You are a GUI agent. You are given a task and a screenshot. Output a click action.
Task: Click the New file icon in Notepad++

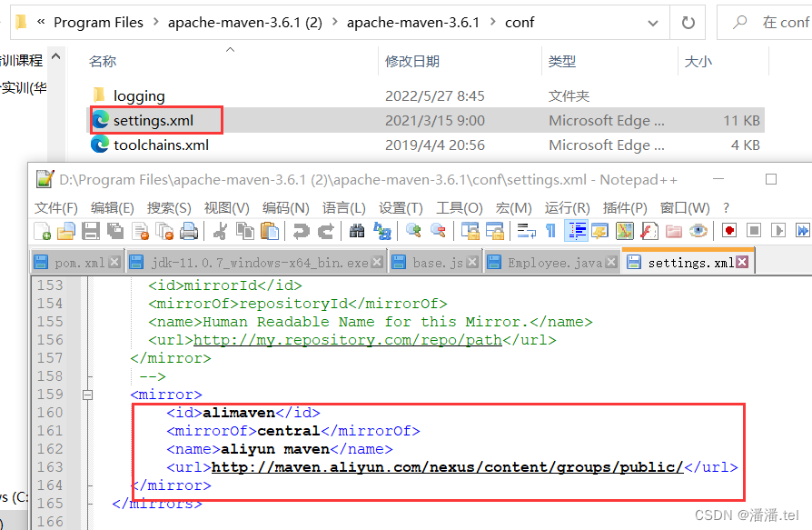click(x=42, y=231)
